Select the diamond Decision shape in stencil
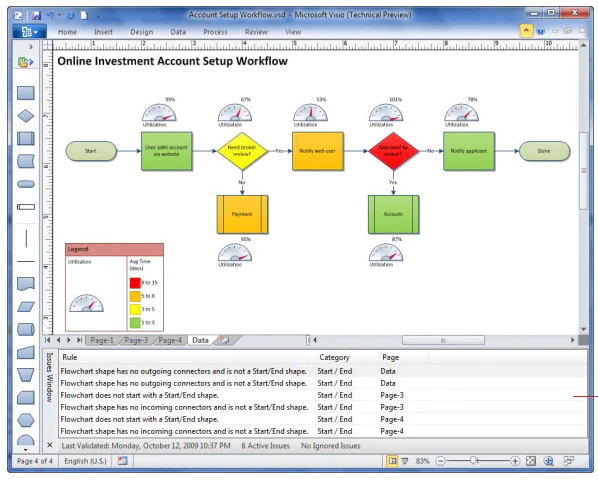The height and width of the screenshot is (480, 598). (x=26, y=116)
